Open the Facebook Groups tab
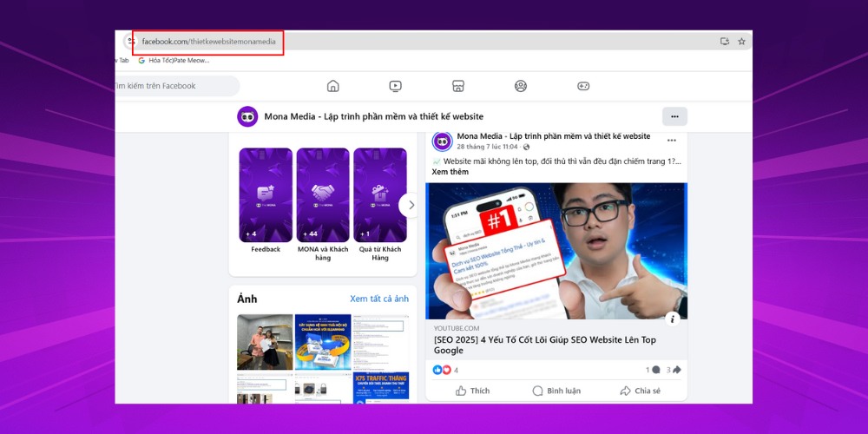Screen dimensions: 868x434 (520, 86)
